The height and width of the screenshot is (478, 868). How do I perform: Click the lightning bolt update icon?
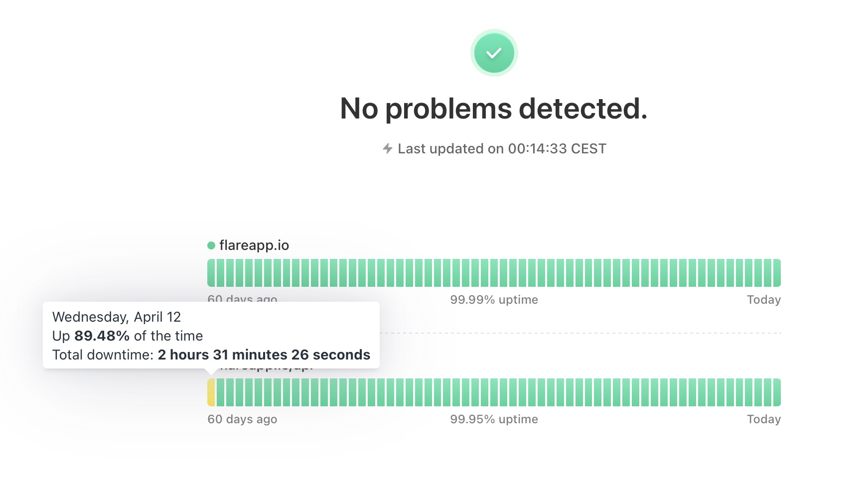coord(388,148)
